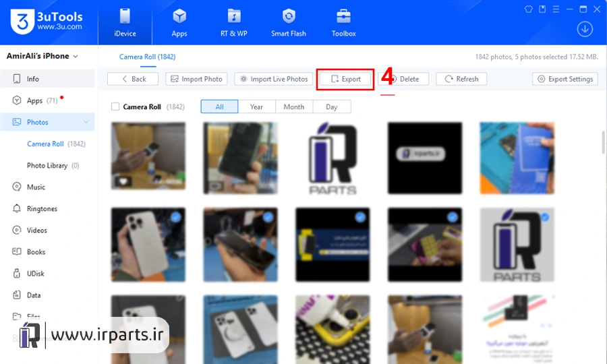Select the Camera Roll (1842) tab header
The height and width of the screenshot is (364, 607).
tap(148, 57)
